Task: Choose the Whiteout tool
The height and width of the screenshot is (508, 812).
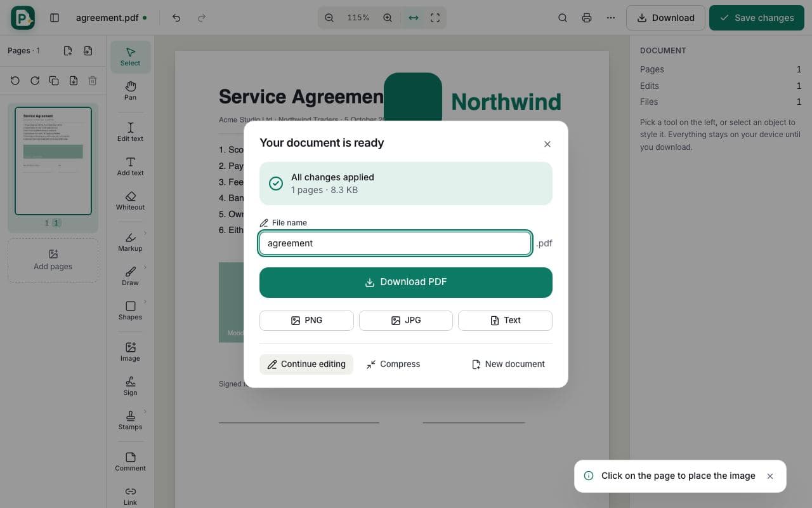Action: 130,201
